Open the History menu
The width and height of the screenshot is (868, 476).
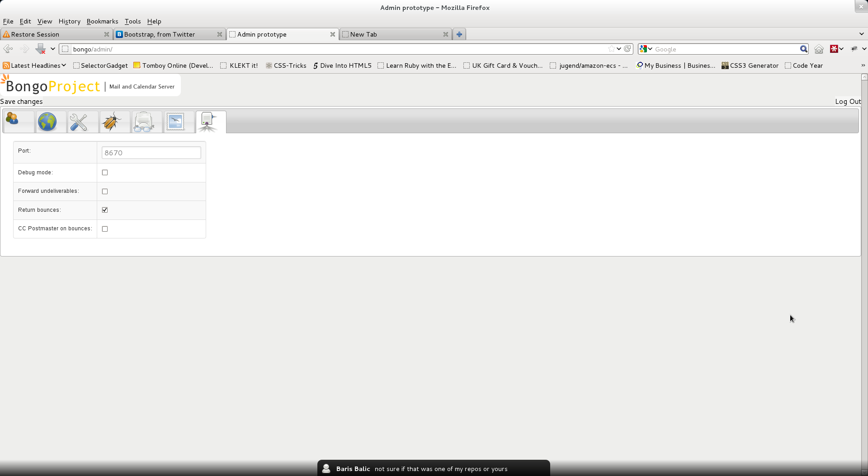[x=70, y=21]
